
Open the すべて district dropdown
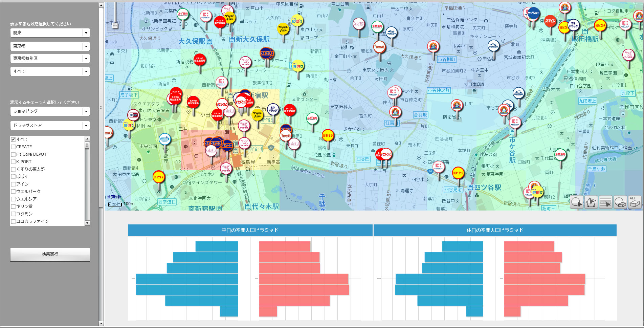(50, 71)
